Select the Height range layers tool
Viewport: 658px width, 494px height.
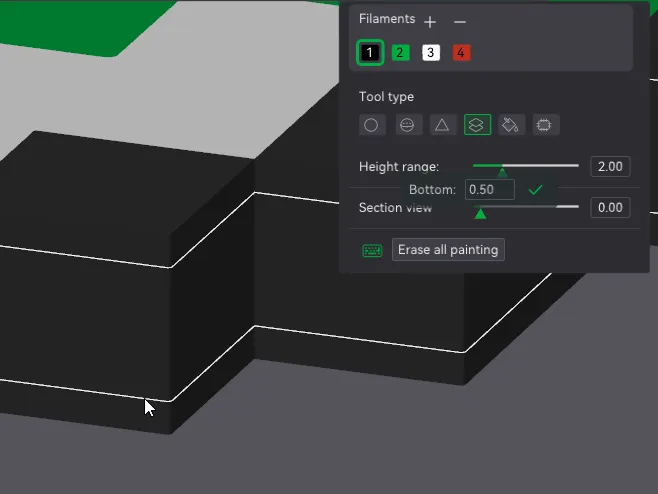(477, 125)
